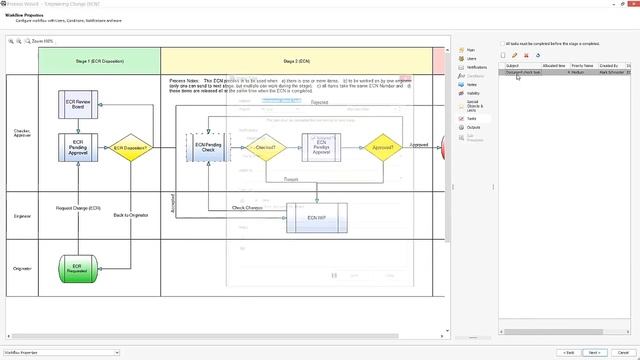Sort tasks by Subject column header
This screenshot has width=640, height=360.
pos(523,66)
